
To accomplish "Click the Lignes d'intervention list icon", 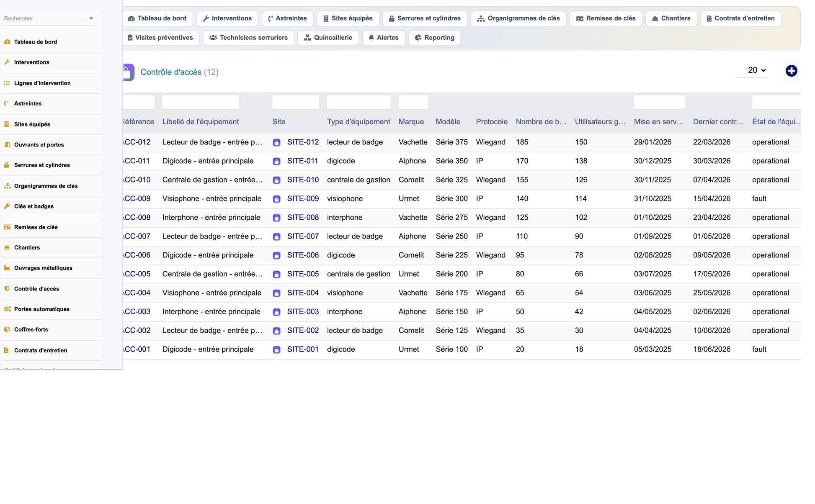I will click(x=7, y=83).
